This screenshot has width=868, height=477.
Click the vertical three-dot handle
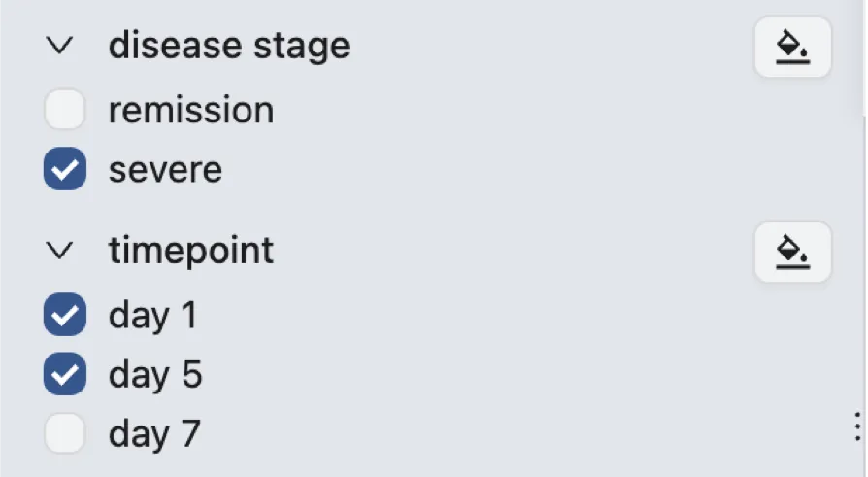point(857,426)
